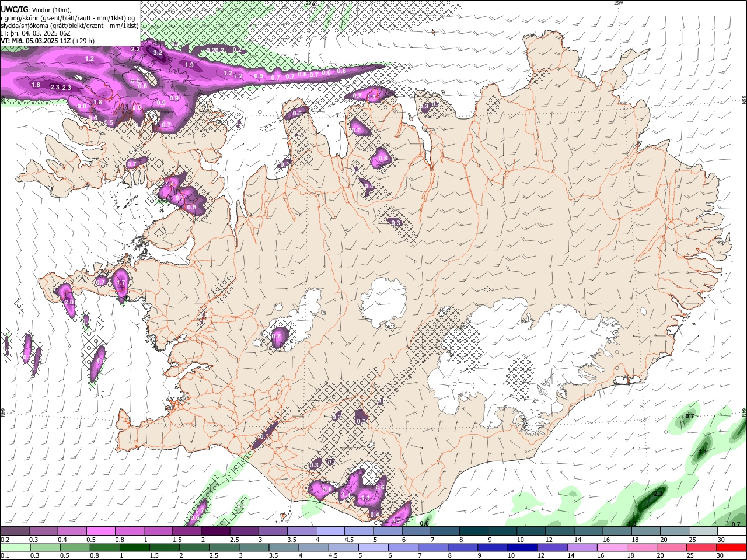
Task: Click the '7' label on the top snow scale
Action: click(x=433, y=540)
